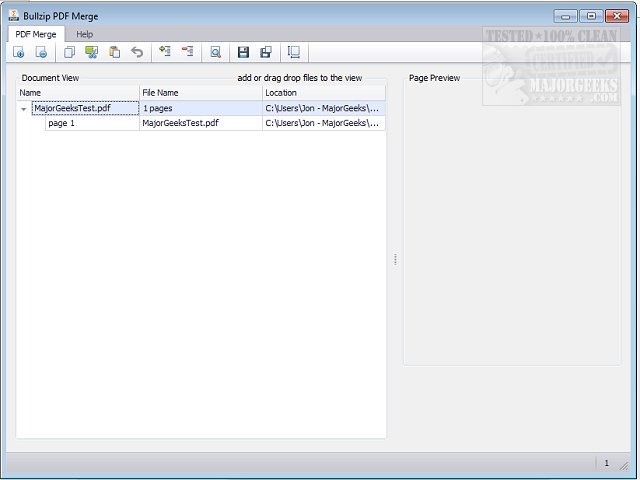Image resolution: width=640 pixels, height=480 pixels.
Task: Click the window resize grip in status bar
Action: (x=624, y=465)
